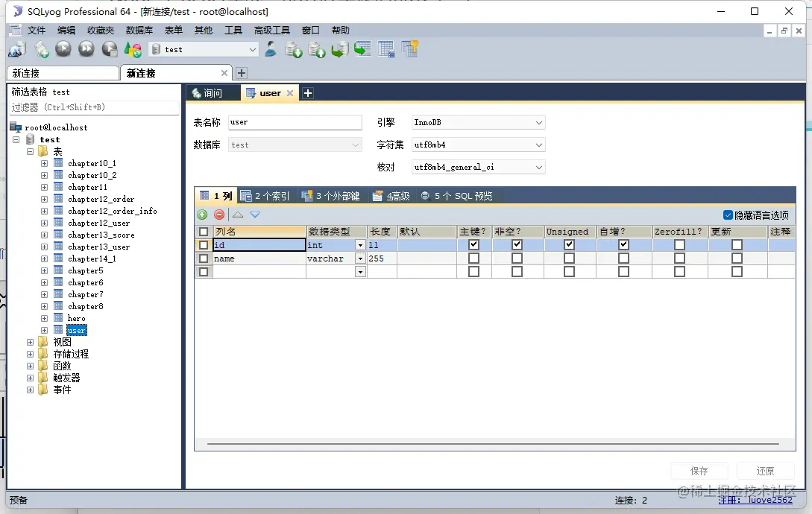
Task: Switch to the 3 个外部键 tab
Action: click(331, 196)
